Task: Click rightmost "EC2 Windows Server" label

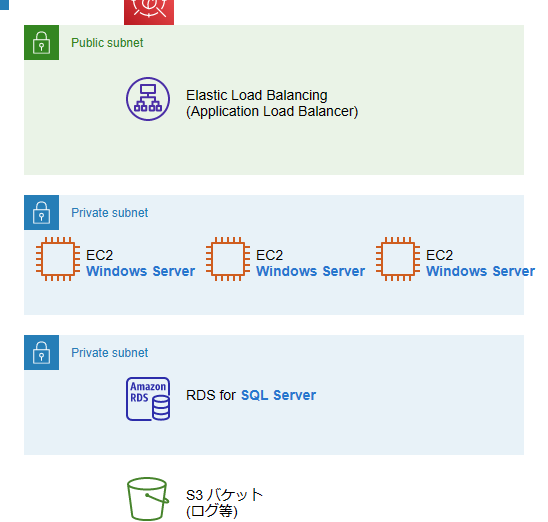Action: point(480,263)
